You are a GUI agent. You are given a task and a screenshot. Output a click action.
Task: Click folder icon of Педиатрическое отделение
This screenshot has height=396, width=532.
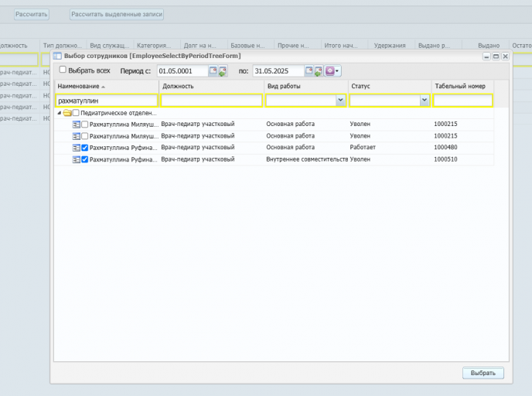[x=67, y=113]
